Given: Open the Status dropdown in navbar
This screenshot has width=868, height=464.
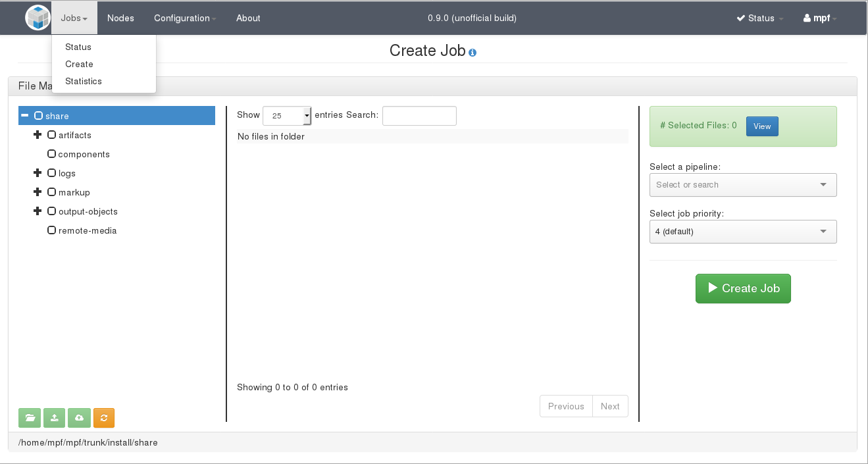Looking at the screenshot, I should click(x=760, y=18).
